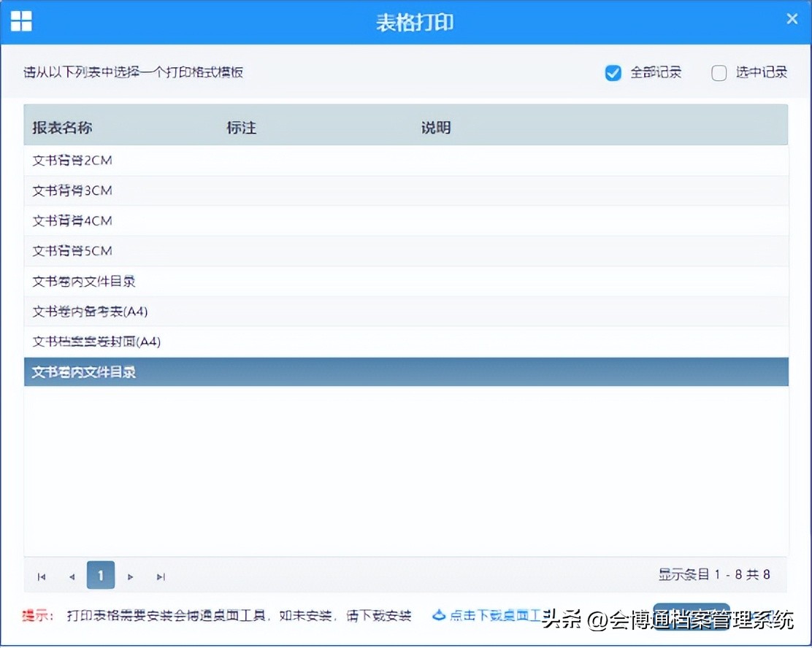Image resolution: width=812 pixels, height=648 pixels.
Task: Jump to last page using pagination icon
Action: (160, 576)
